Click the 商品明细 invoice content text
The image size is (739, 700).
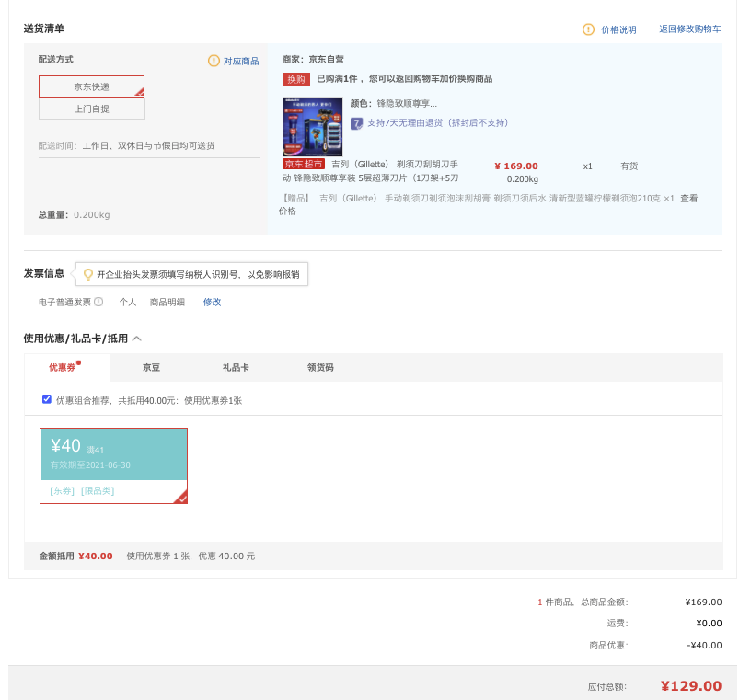coord(167,302)
